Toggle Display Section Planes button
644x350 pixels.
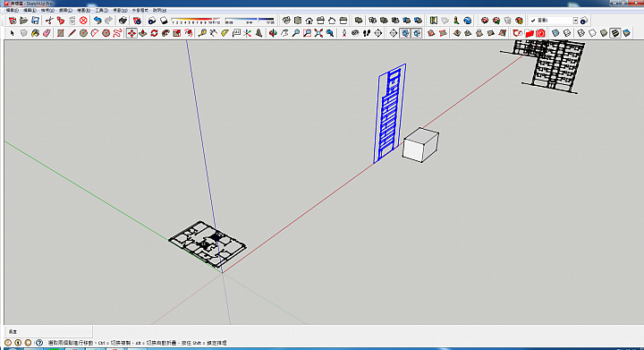(405, 33)
